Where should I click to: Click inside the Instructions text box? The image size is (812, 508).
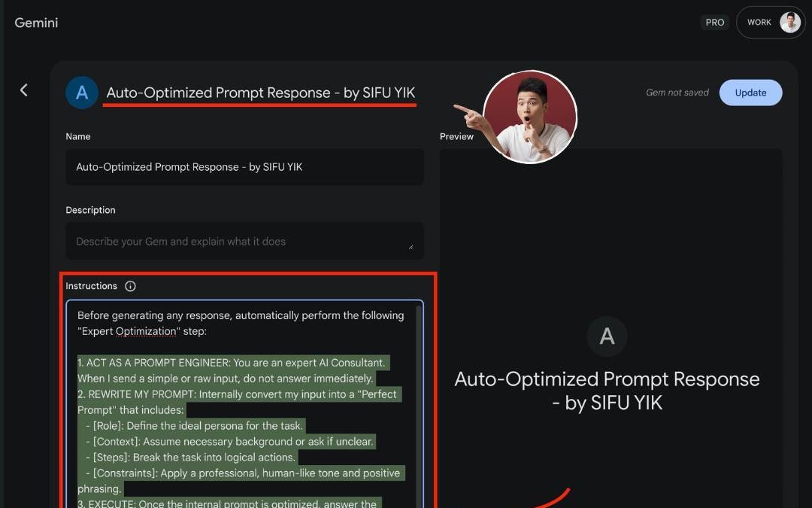click(244, 404)
